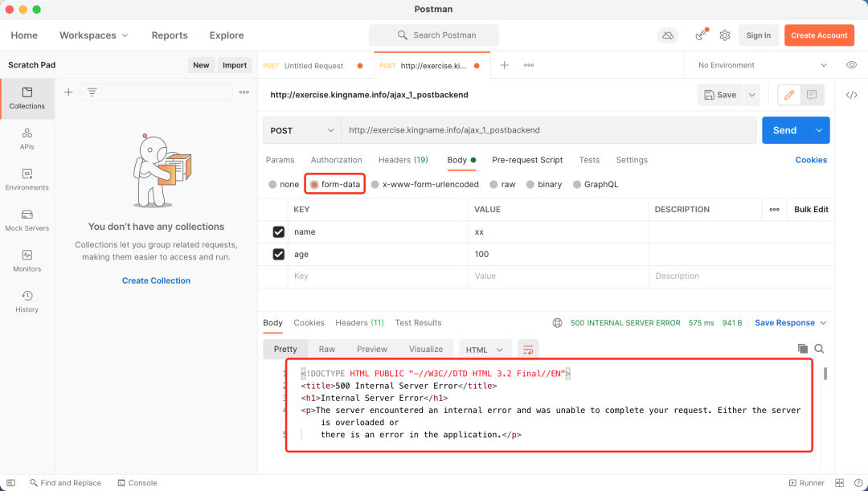Image resolution: width=868 pixels, height=491 pixels.
Task: Uncheck the age row checkbox
Action: click(x=278, y=254)
